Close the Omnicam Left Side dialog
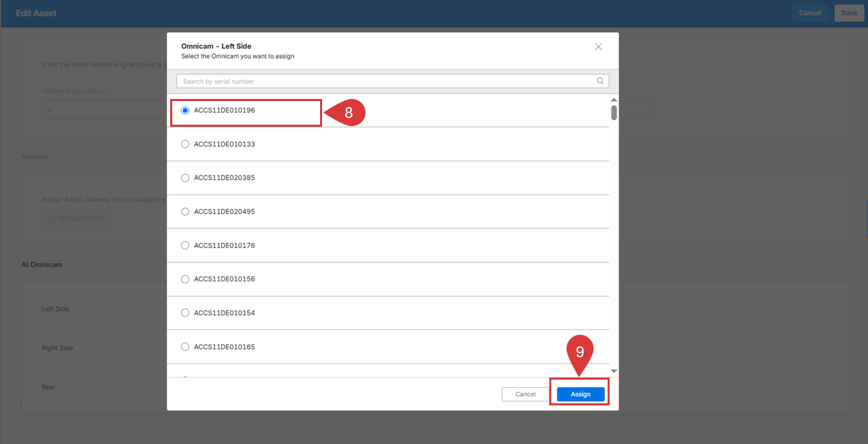Viewport: 868px width, 444px height. (598, 47)
